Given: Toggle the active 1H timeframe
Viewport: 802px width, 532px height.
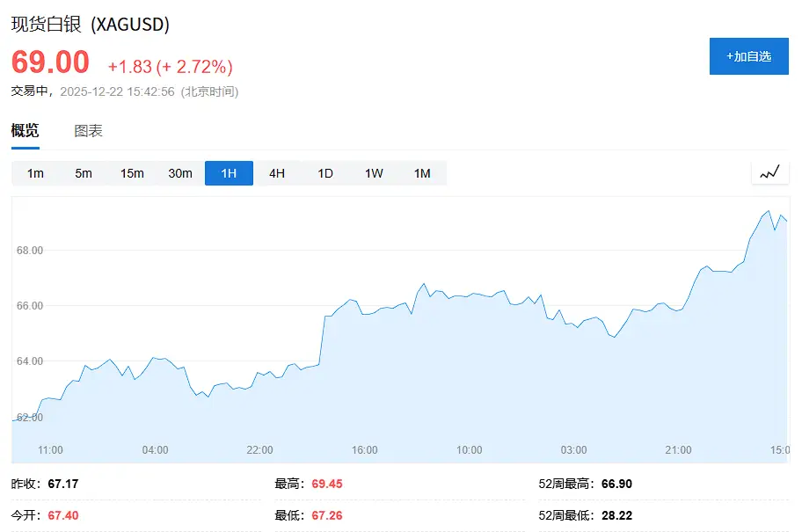Looking at the screenshot, I should [x=229, y=173].
